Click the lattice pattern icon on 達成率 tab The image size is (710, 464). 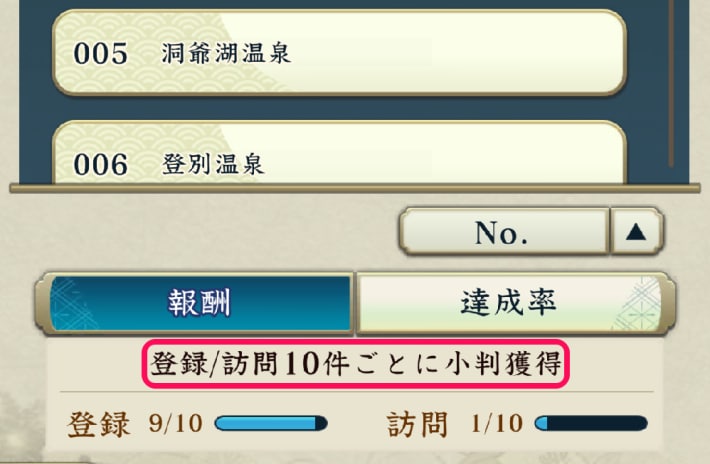coord(637,304)
